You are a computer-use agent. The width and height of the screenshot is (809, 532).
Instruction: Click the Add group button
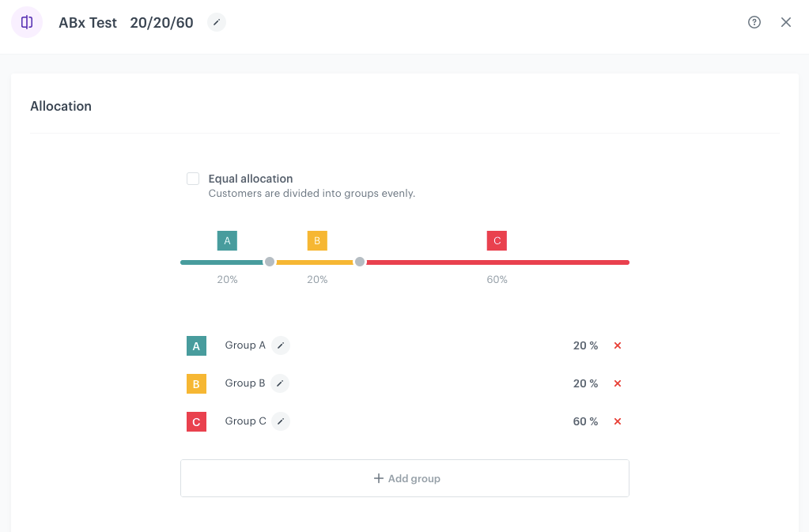[x=404, y=478]
